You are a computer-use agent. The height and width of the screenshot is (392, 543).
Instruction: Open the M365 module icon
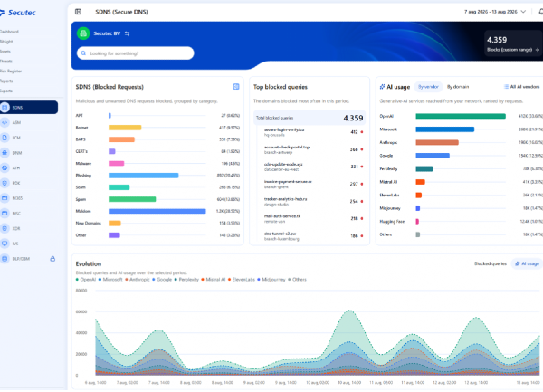point(5,198)
